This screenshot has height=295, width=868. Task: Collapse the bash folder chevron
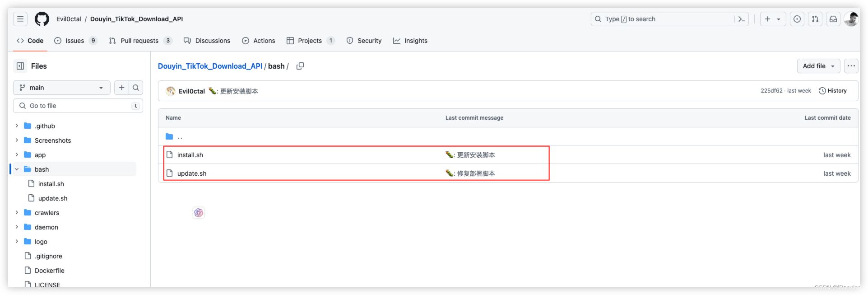click(x=17, y=169)
